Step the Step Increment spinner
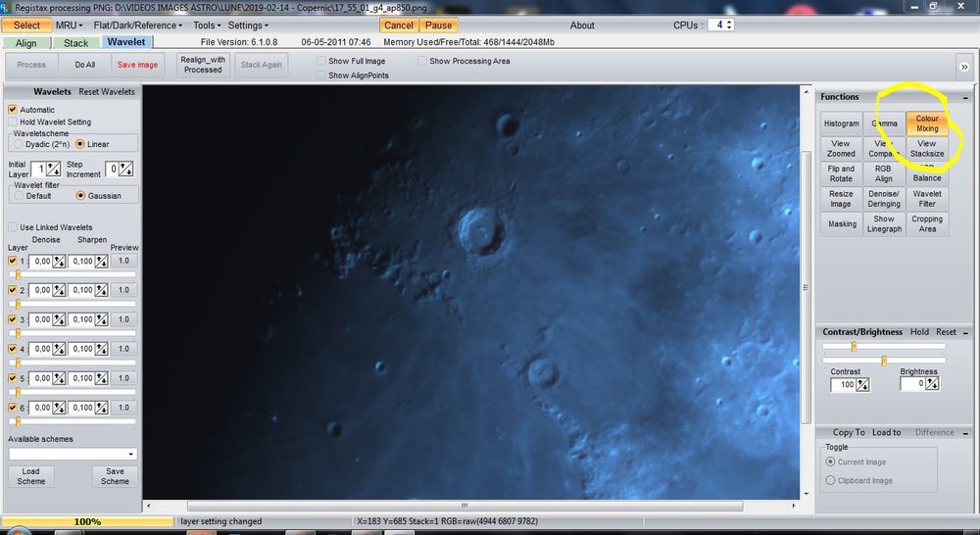The image size is (980, 535). point(126,169)
